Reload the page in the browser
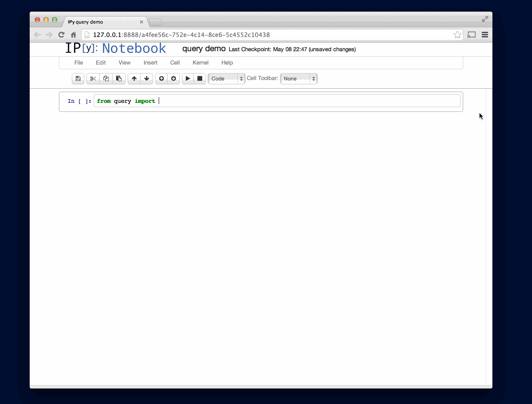532x404 pixels. 61,35
